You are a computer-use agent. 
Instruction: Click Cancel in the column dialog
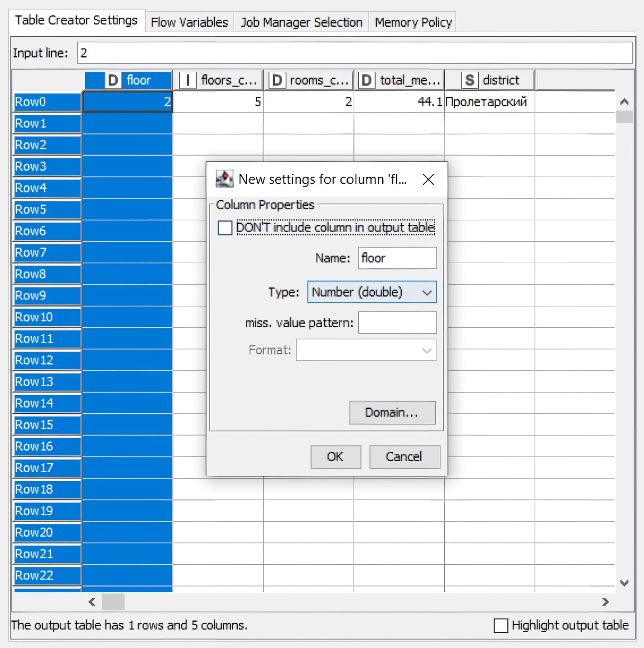(404, 457)
